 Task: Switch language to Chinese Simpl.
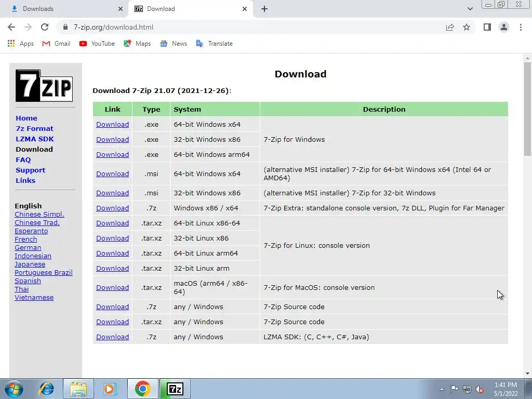39,215
